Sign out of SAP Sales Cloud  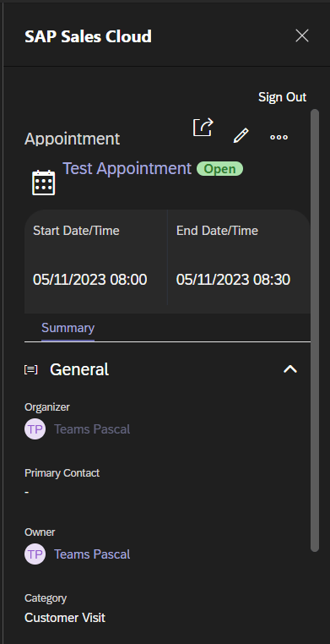pyautogui.click(x=282, y=97)
